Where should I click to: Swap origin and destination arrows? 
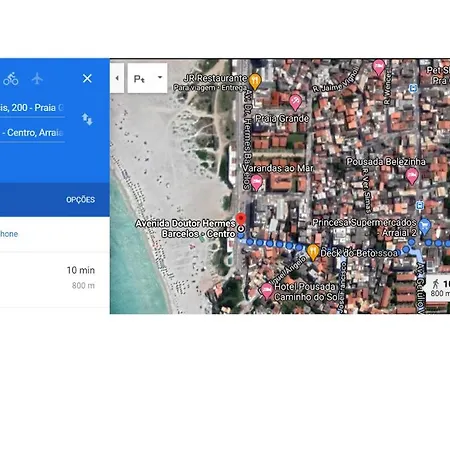(x=87, y=119)
